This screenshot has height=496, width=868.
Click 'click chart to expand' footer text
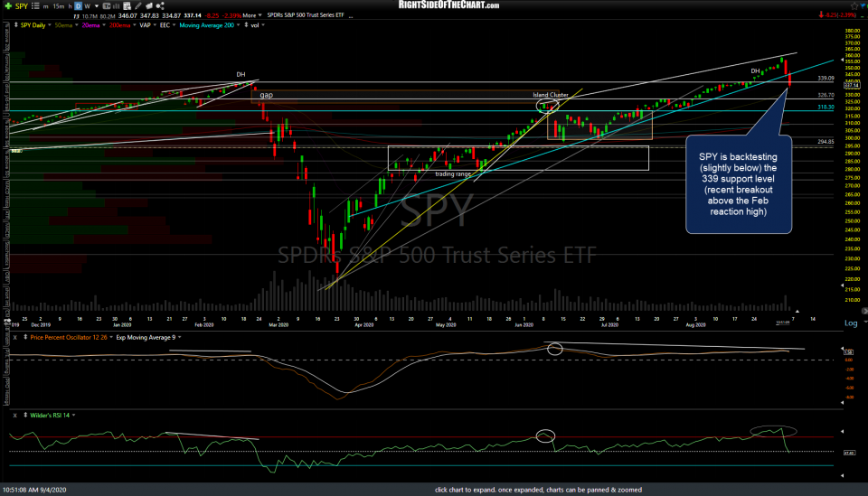pyautogui.click(x=538, y=490)
